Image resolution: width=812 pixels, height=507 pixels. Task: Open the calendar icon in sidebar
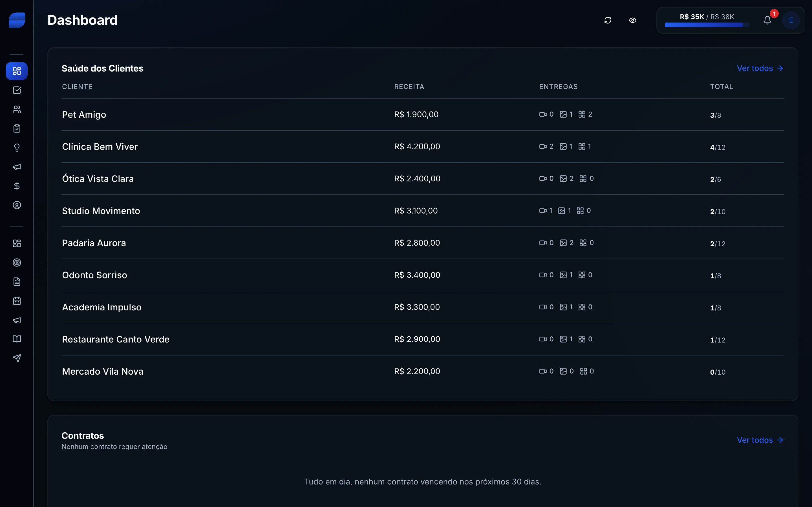(17, 301)
